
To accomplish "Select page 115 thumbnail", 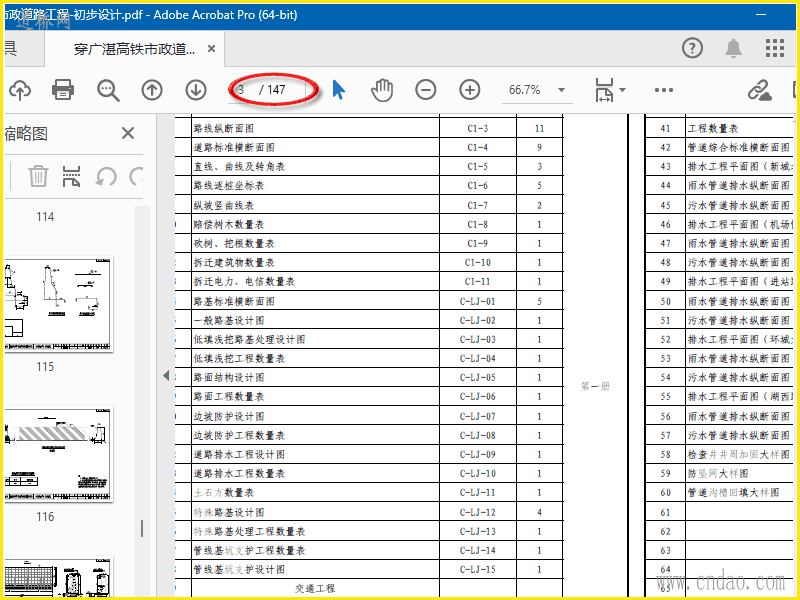I will pyautogui.click(x=59, y=304).
